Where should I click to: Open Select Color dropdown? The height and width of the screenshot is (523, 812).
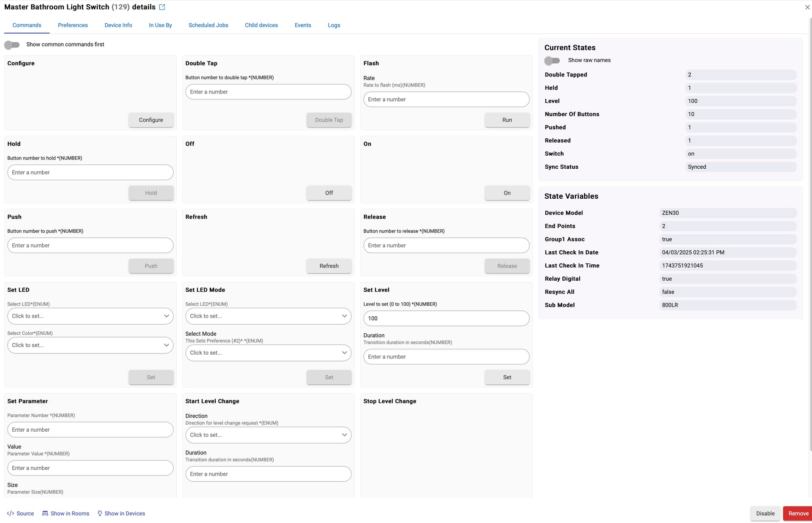point(90,345)
